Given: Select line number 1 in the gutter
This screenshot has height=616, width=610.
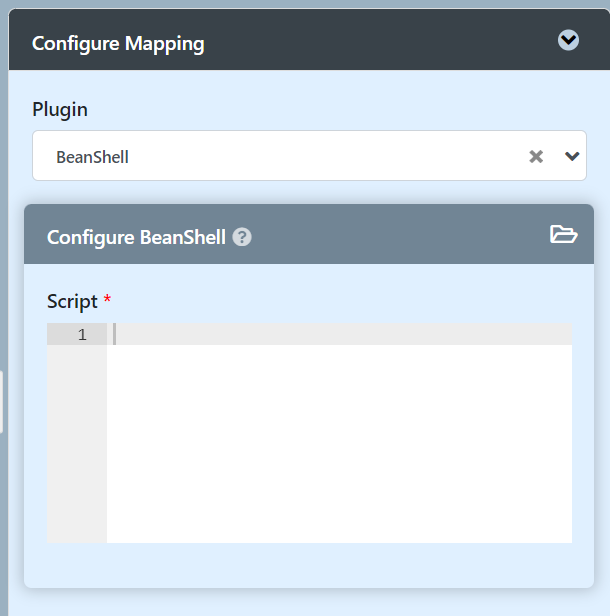Looking at the screenshot, I should coord(82,335).
